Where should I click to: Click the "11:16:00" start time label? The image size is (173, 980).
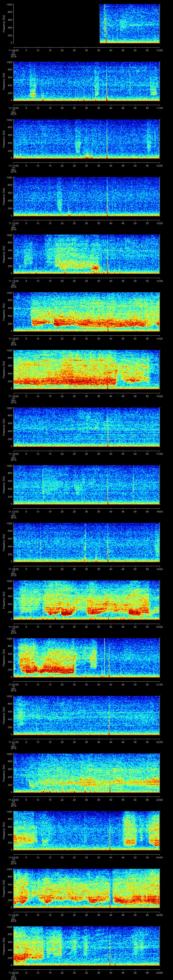tap(14, 454)
